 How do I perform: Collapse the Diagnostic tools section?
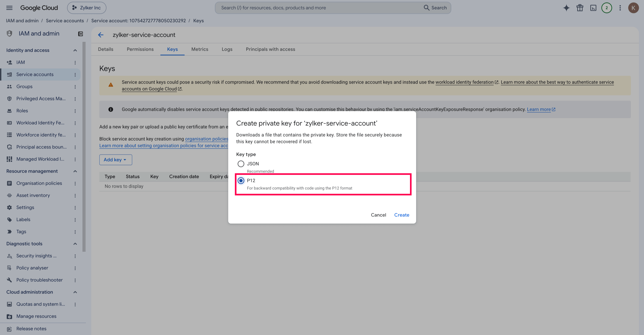click(75, 244)
